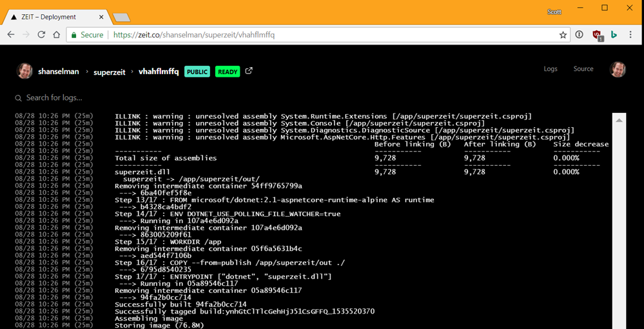
Task: Click the 'Successfully tagged build' log line
Action: pos(244,312)
